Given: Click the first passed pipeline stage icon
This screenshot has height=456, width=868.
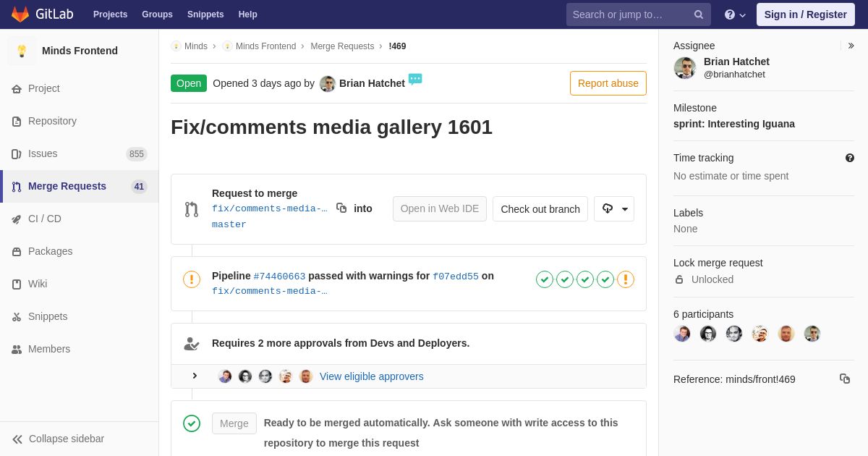Looking at the screenshot, I should [545, 279].
